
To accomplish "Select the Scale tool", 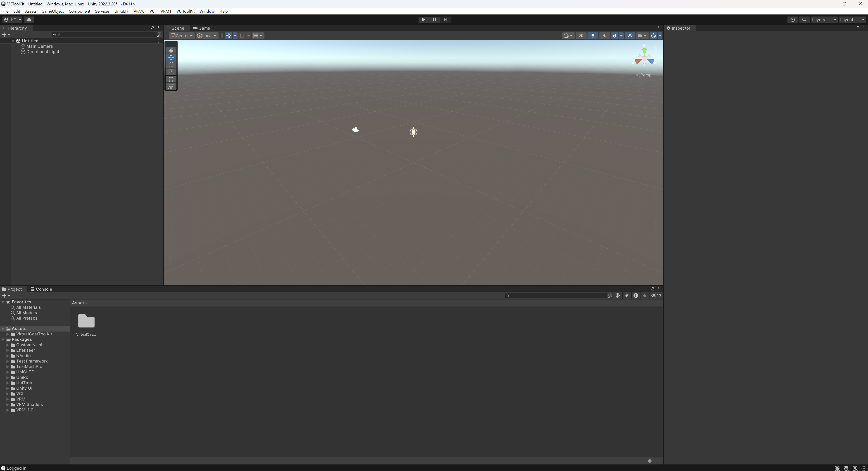I will [171, 72].
